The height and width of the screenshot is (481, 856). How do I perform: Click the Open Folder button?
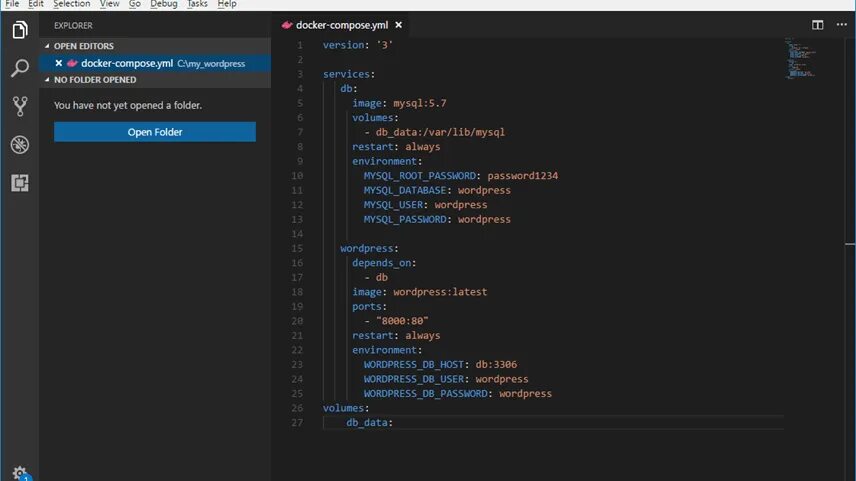154,132
